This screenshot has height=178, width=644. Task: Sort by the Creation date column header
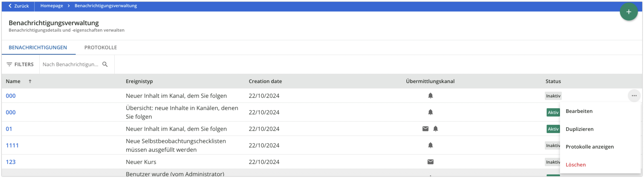pyautogui.click(x=265, y=81)
